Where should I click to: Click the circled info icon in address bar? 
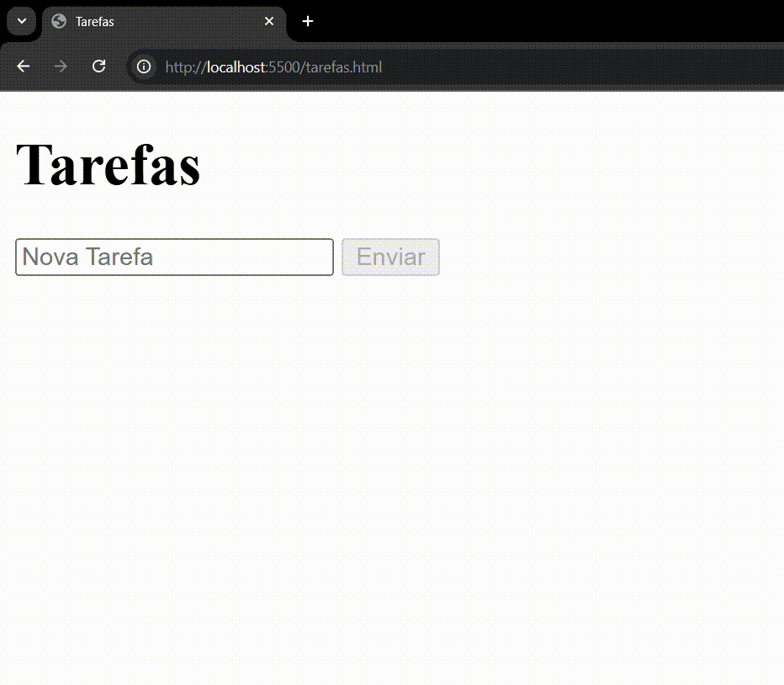(143, 66)
